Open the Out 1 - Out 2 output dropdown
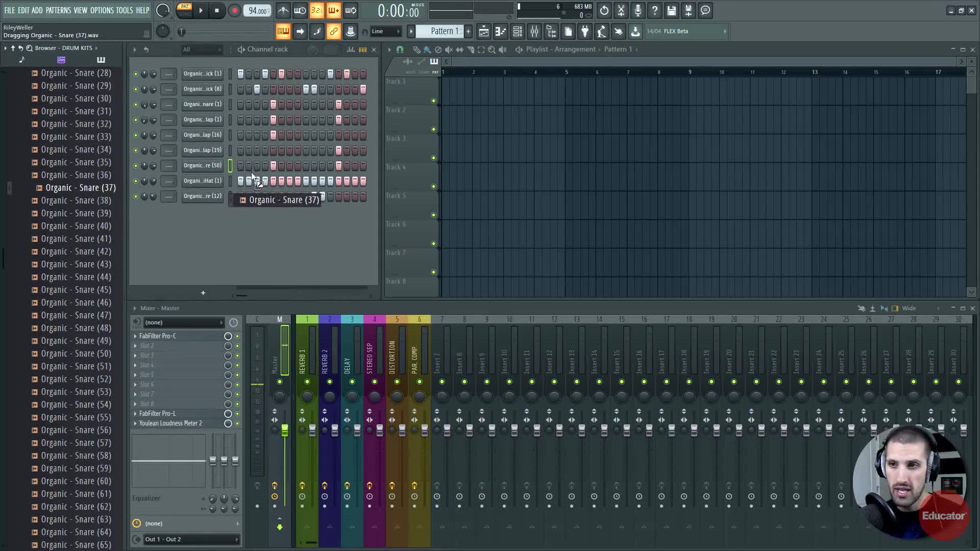This screenshot has width=980, height=551. tap(191, 539)
